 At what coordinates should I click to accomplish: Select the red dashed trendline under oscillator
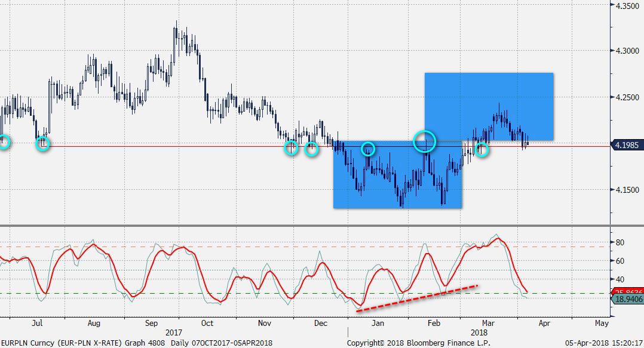(x=417, y=298)
